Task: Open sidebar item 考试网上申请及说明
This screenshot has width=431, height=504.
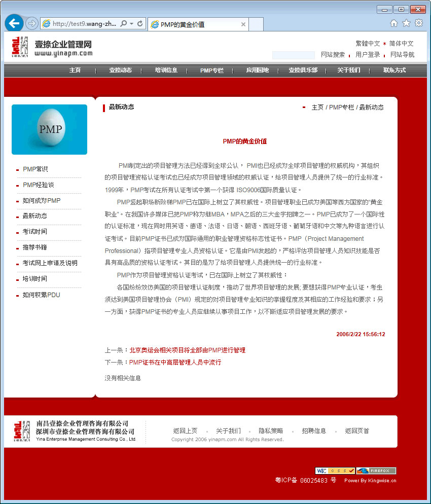Action: [x=50, y=263]
